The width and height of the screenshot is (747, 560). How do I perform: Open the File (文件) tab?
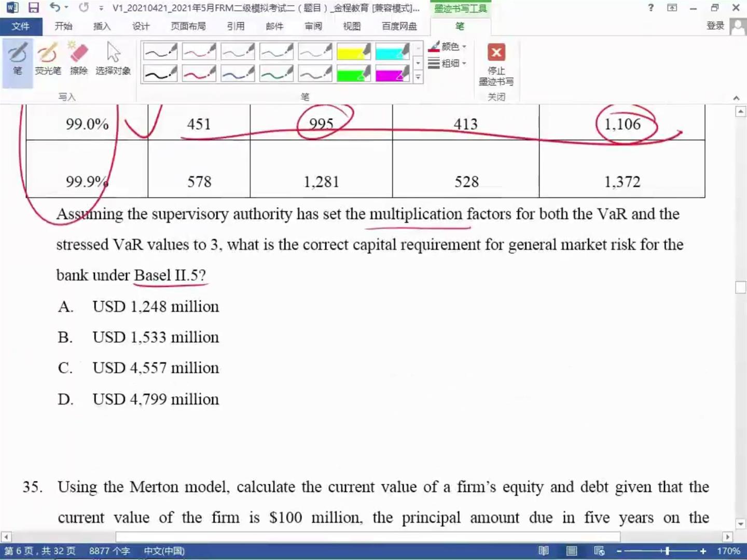[21, 26]
